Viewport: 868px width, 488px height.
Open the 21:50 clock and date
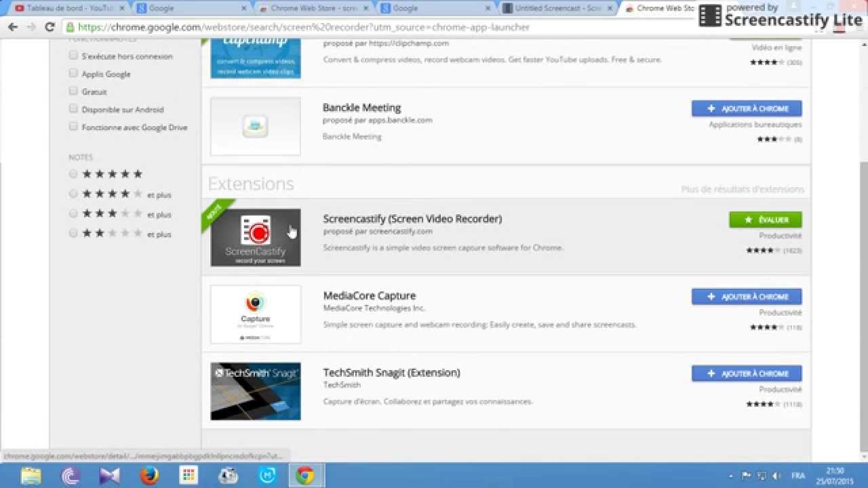[835, 476]
